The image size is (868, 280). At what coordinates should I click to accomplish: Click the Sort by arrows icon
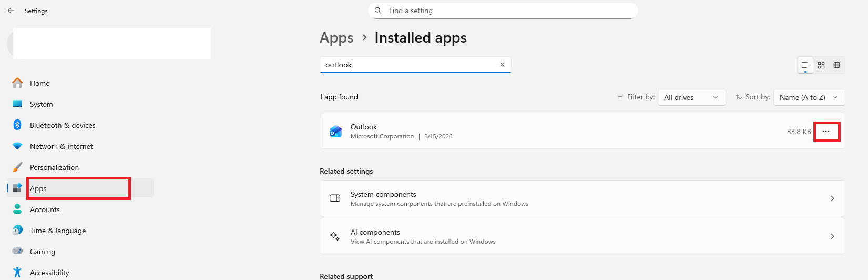click(739, 97)
